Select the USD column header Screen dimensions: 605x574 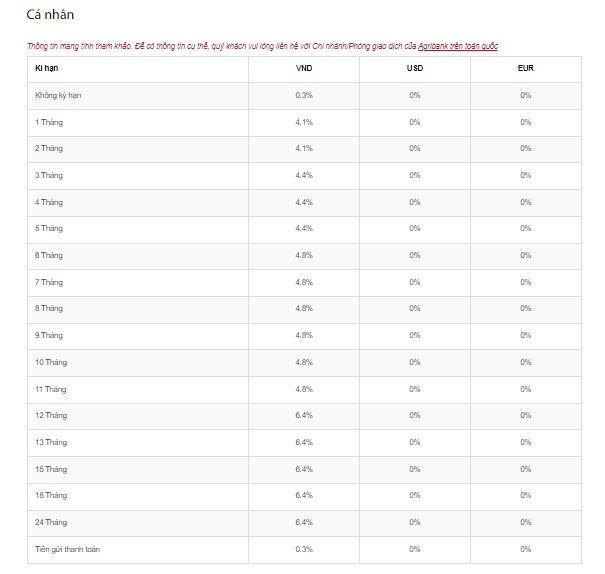click(x=415, y=68)
